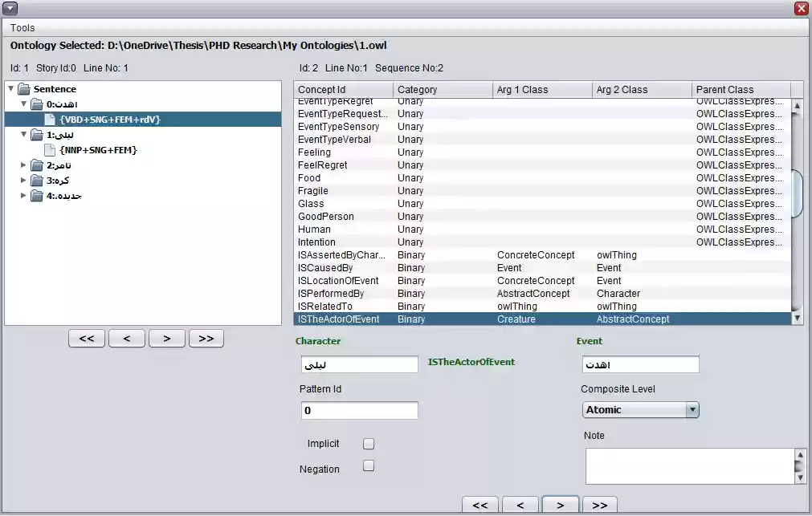Click the application icon in the title bar

coord(10,7)
